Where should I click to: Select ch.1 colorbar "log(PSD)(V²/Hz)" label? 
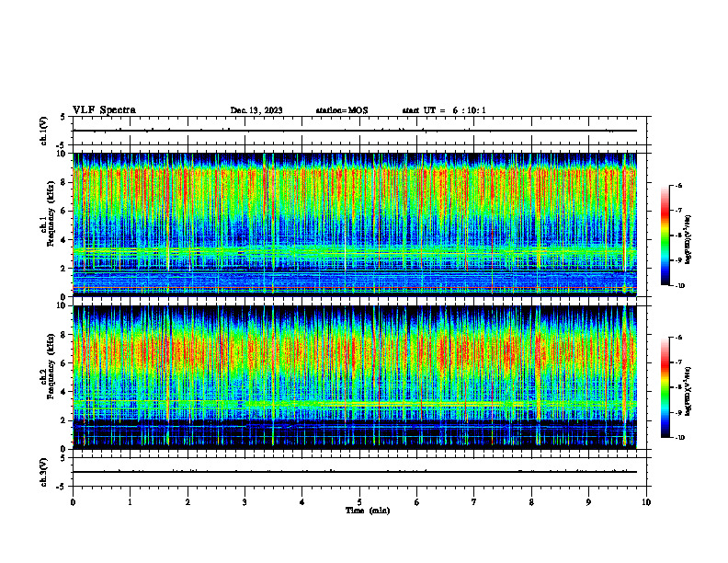click(688, 240)
